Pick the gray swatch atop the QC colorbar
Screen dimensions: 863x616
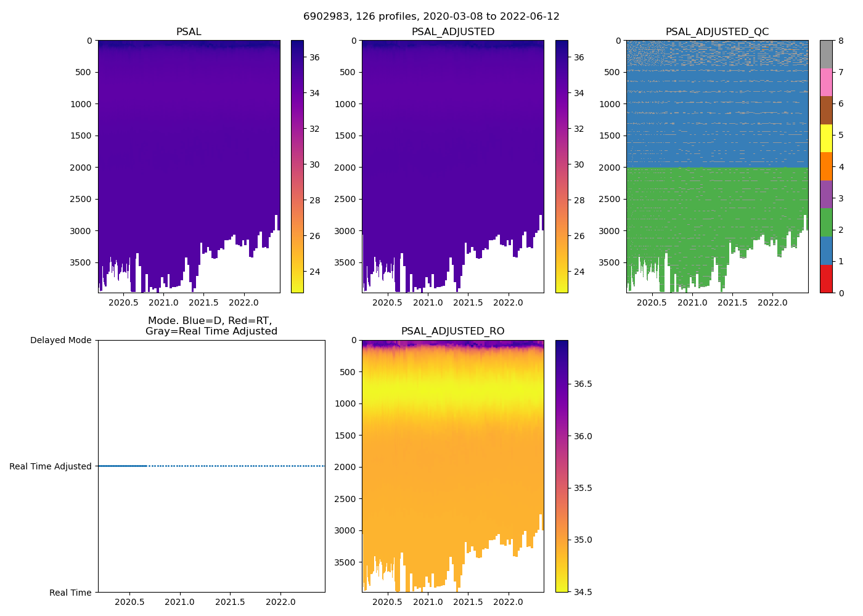[x=826, y=54]
